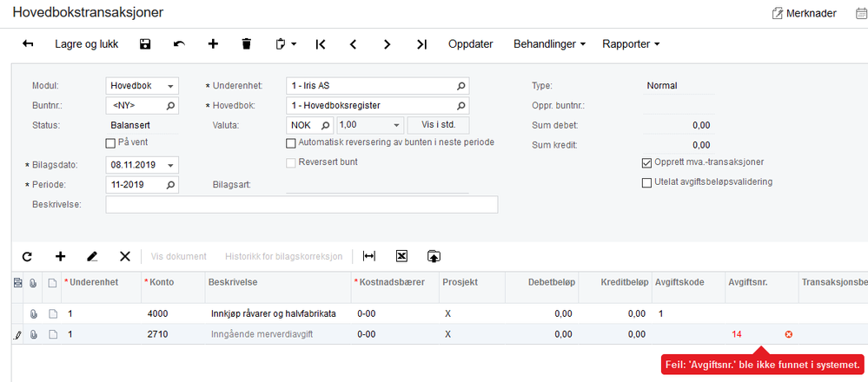Go back using the left arrow icon

pos(28,44)
